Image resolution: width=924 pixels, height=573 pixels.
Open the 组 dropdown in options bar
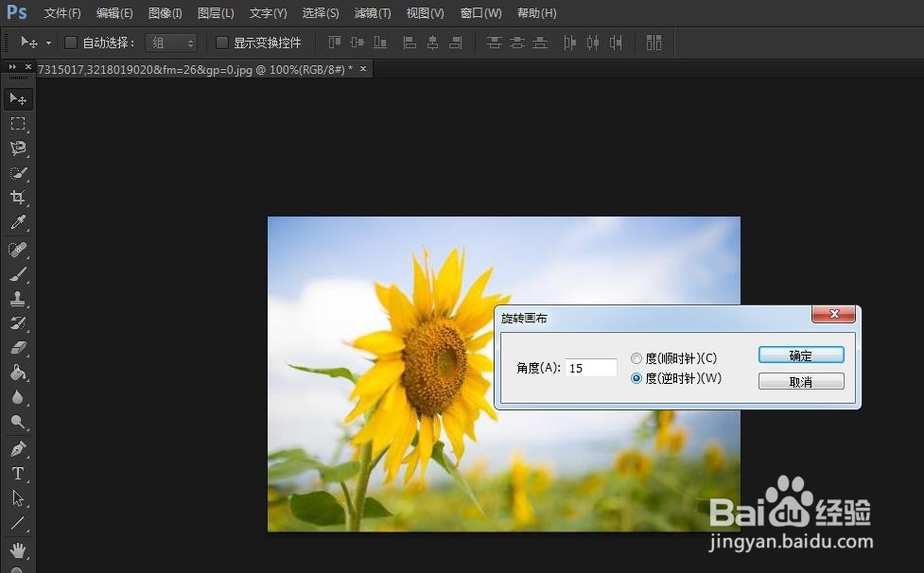(x=171, y=43)
